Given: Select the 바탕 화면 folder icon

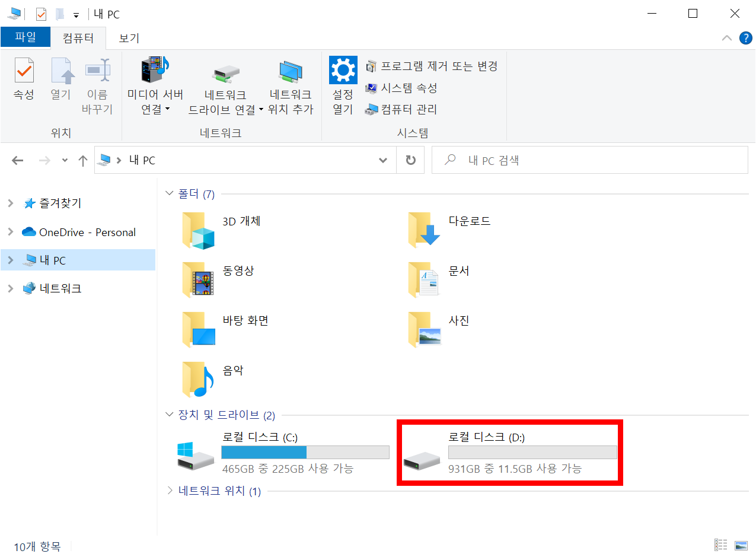Looking at the screenshot, I should [x=198, y=329].
